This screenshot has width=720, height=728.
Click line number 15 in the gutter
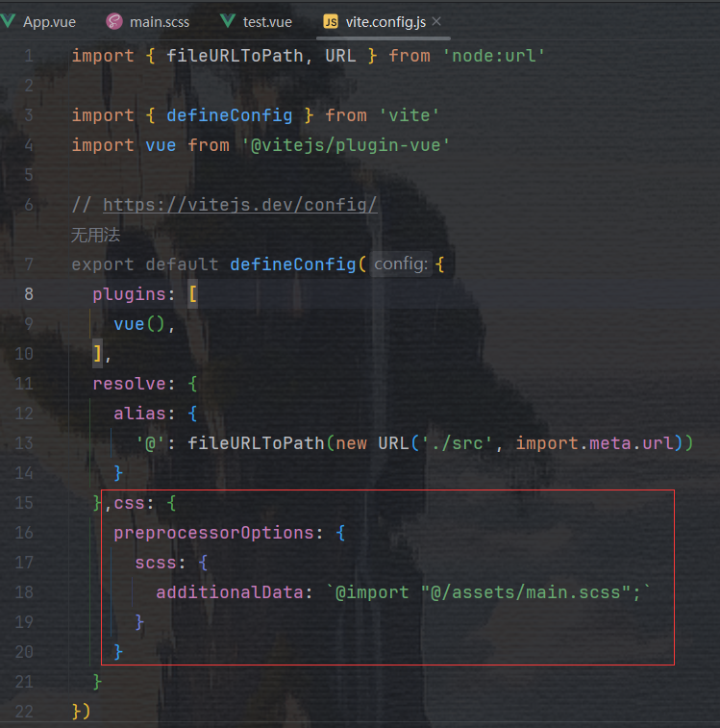coord(24,503)
